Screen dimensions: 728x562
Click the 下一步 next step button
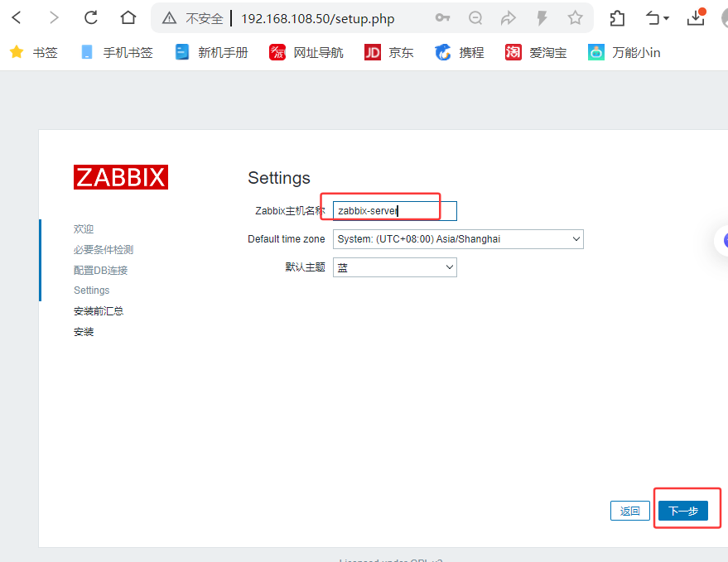(x=683, y=511)
